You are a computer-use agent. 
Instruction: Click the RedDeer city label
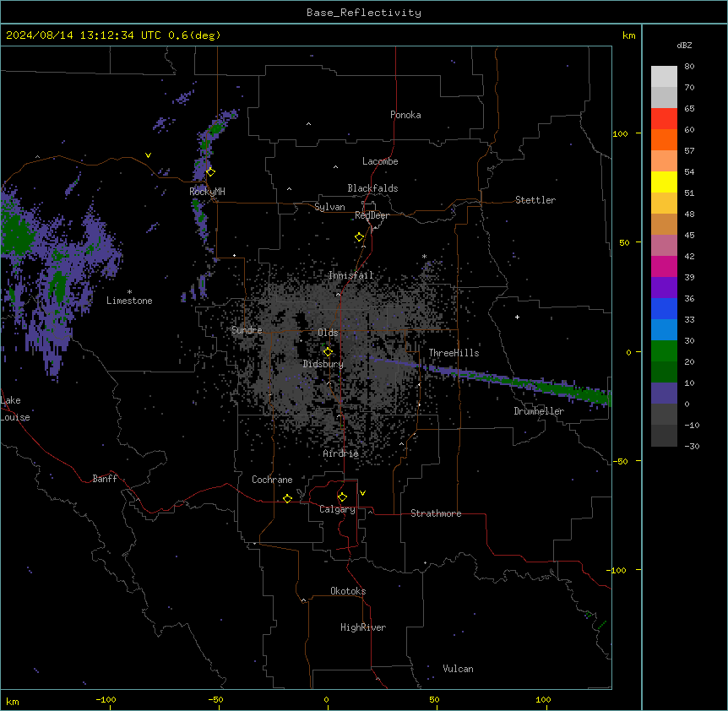[372, 215]
